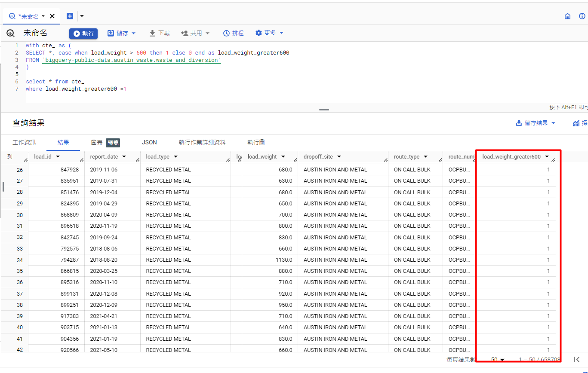Switch to the 工作資訊 tab
The width and height of the screenshot is (588, 373).
coord(24,142)
